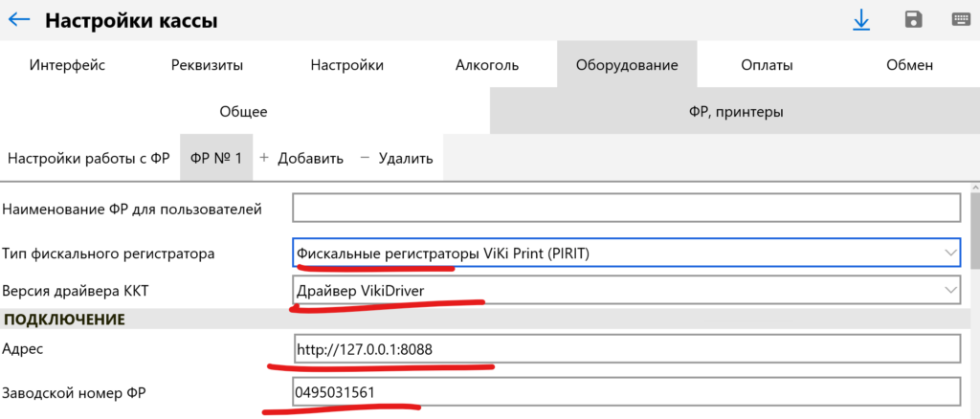Click the save floppy disk icon
This screenshot has height=419, width=980.
point(913,20)
